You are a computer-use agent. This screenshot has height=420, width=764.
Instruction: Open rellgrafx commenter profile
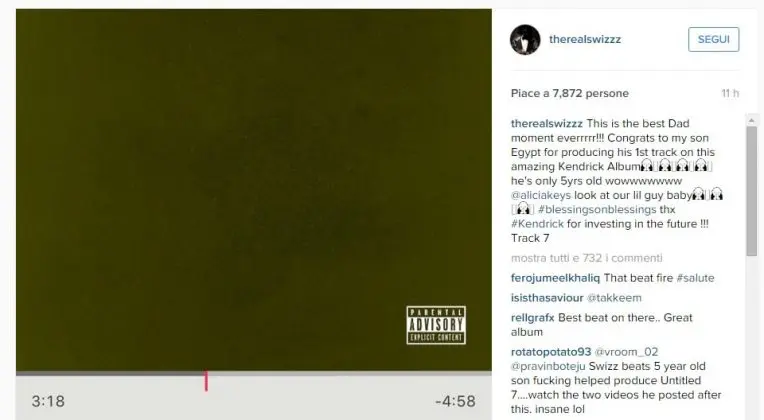pos(533,318)
